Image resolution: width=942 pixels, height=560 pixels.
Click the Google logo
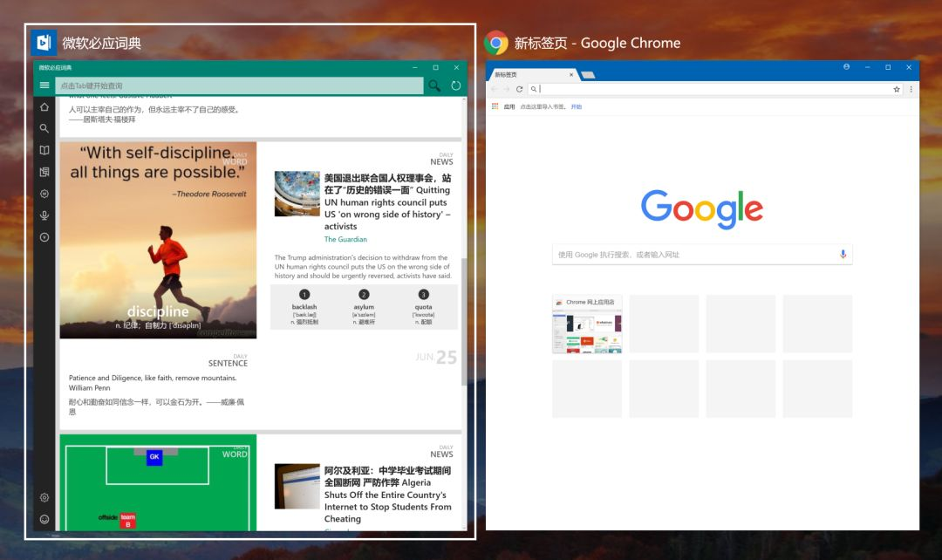701,209
